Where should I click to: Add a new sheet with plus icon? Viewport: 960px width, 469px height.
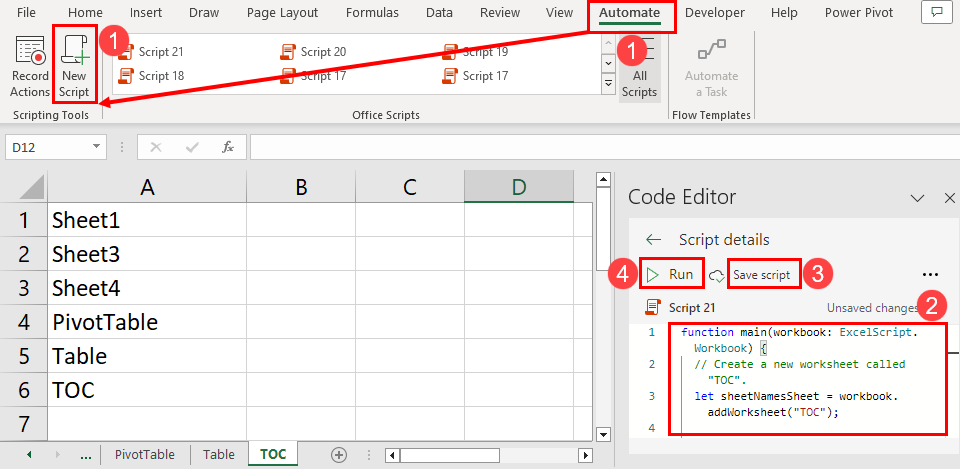tap(339, 455)
